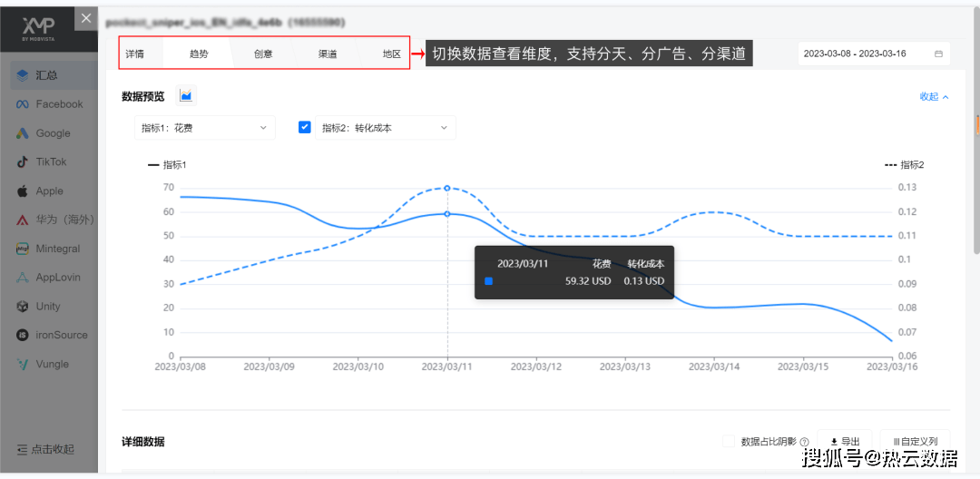Select the Vungle icon
The height and width of the screenshot is (479, 980).
pos(23,364)
